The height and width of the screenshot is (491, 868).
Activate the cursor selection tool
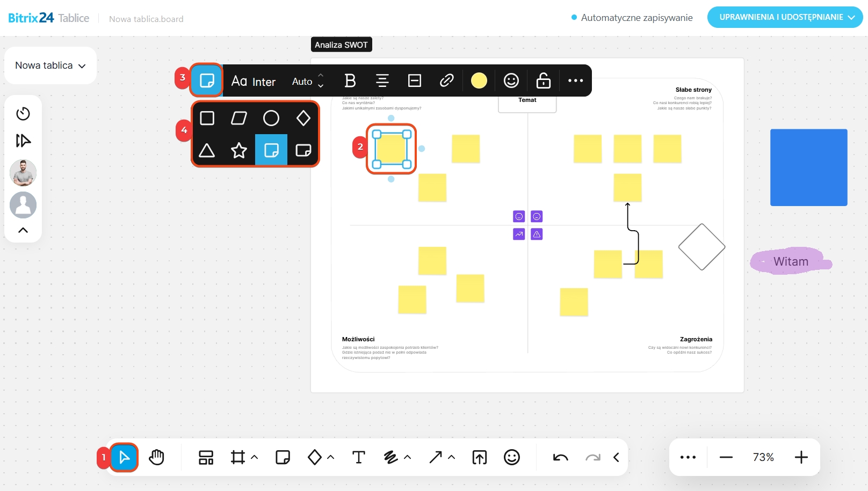click(124, 457)
